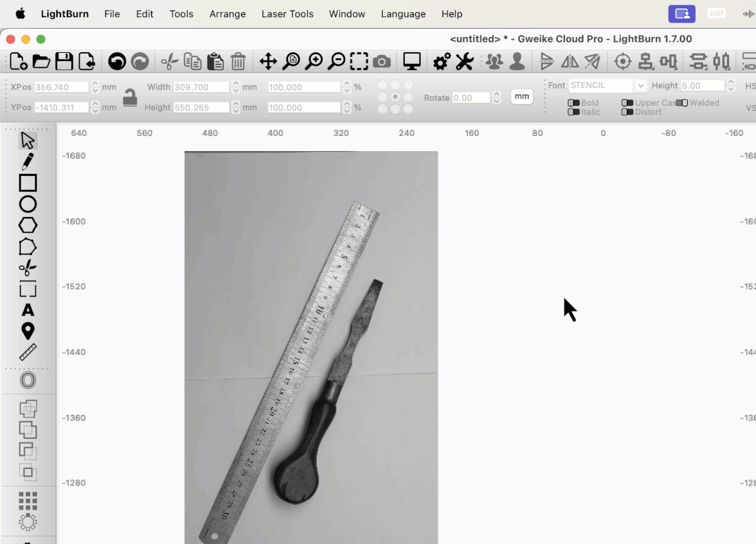Activate the Rectangle drawing tool

point(27,183)
